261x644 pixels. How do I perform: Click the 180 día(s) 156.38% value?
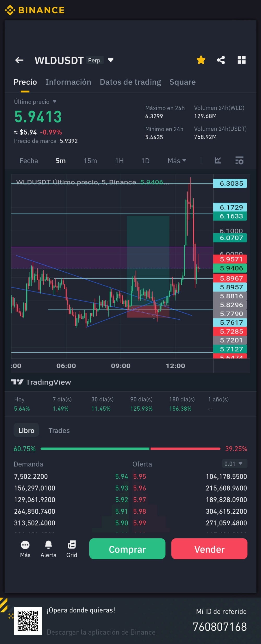tap(180, 409)
